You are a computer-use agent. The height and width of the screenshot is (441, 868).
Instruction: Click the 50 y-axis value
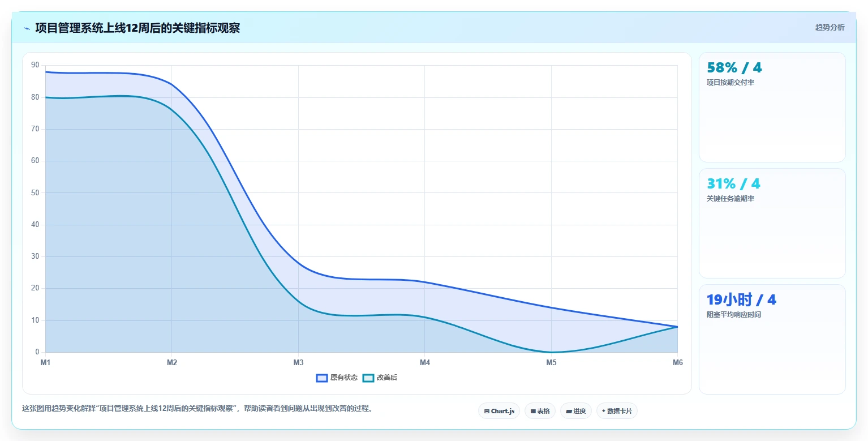click(x=35, y=193)
